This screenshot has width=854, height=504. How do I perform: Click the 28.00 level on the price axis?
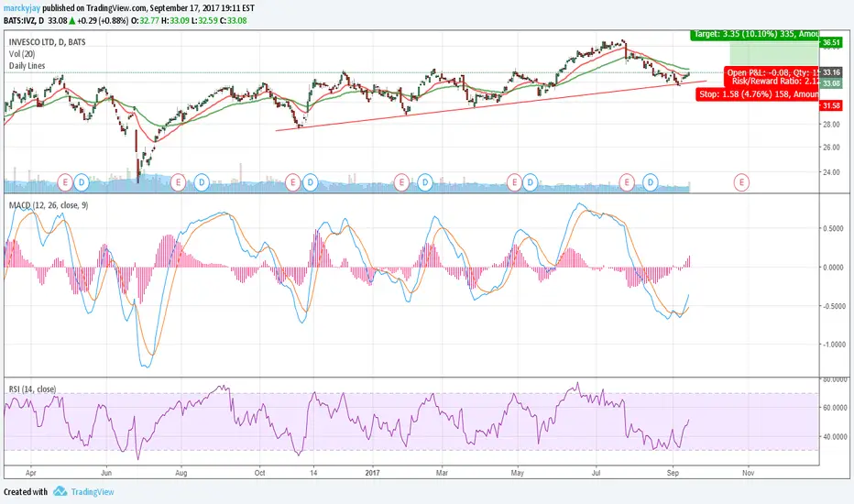pyautogui.click(x=831, y=125)
